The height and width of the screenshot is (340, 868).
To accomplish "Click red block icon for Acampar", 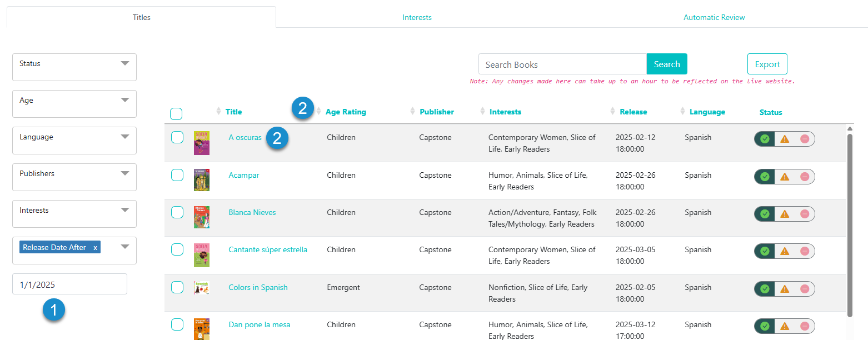I will pos(804,177).
